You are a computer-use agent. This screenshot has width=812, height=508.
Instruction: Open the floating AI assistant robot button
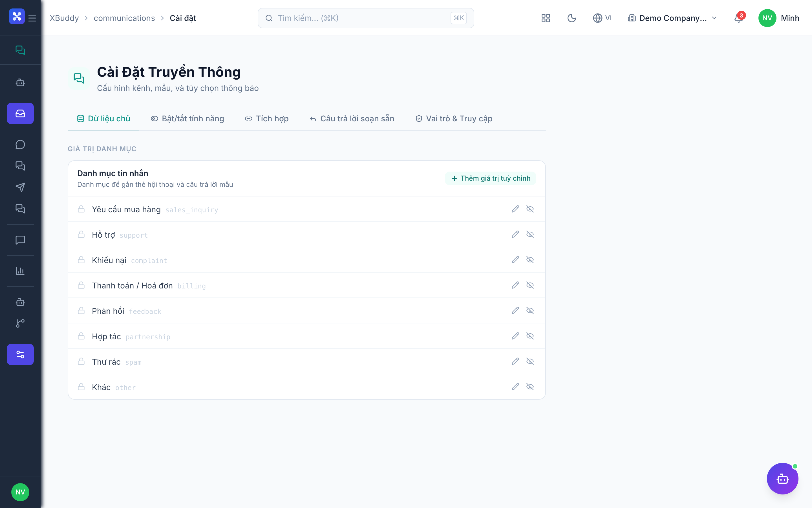[782, 478]
